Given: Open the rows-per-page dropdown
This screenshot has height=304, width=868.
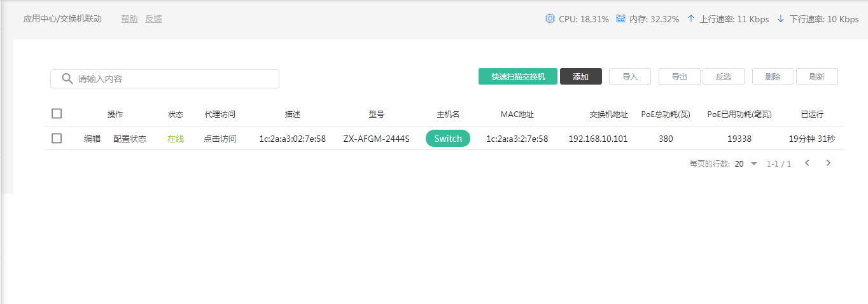Looking at the screenshot, I should coord(753,164).
